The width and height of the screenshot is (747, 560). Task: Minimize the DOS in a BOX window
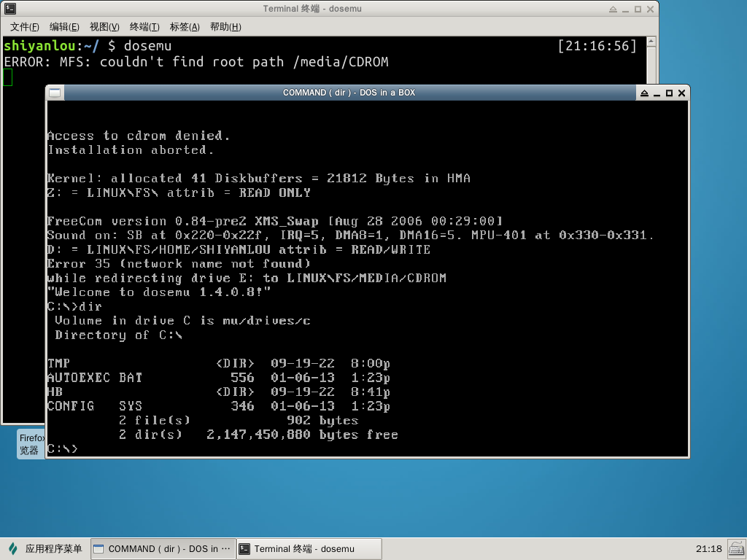[x=657, y=93]
